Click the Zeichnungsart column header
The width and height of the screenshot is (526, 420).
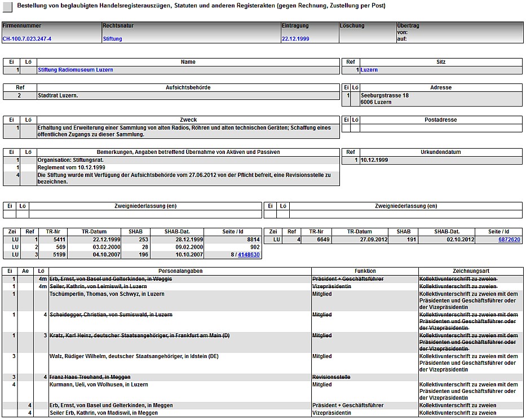(470, 271)
